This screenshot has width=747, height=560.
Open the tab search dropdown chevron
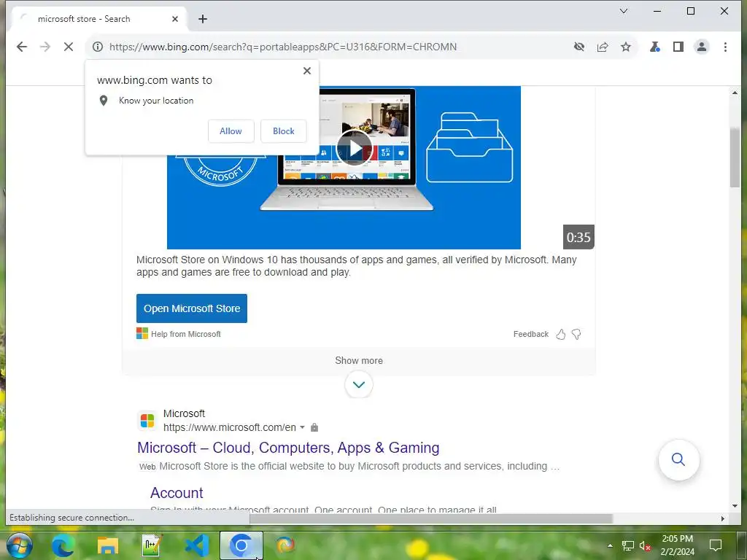point(623,11)
